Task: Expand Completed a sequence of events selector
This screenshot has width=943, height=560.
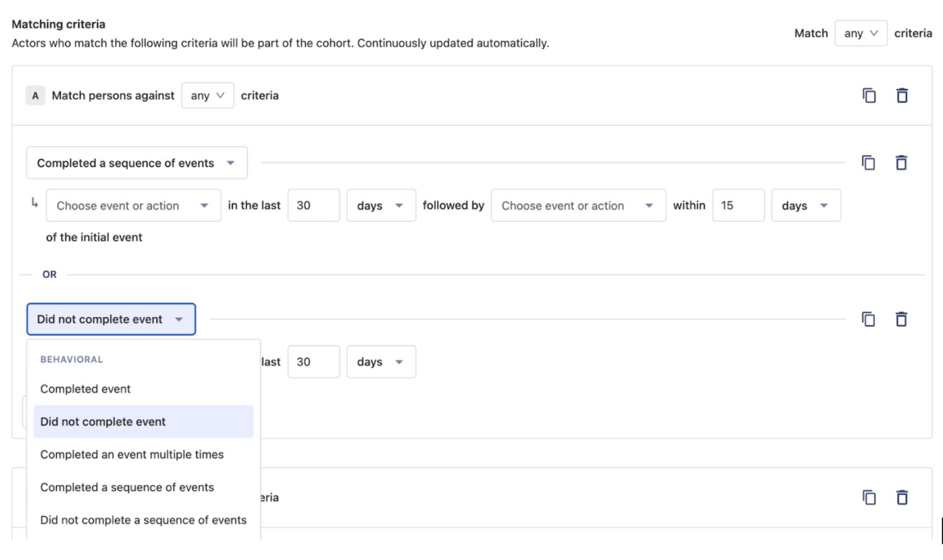Action: (137, 163)
